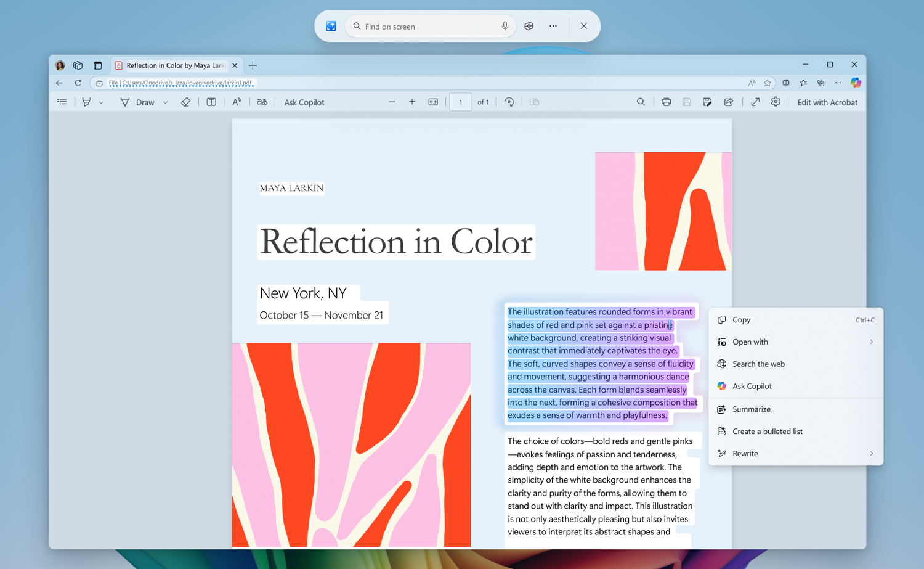
Task: Toggle the Add text tool
Action: click(211, 102)
